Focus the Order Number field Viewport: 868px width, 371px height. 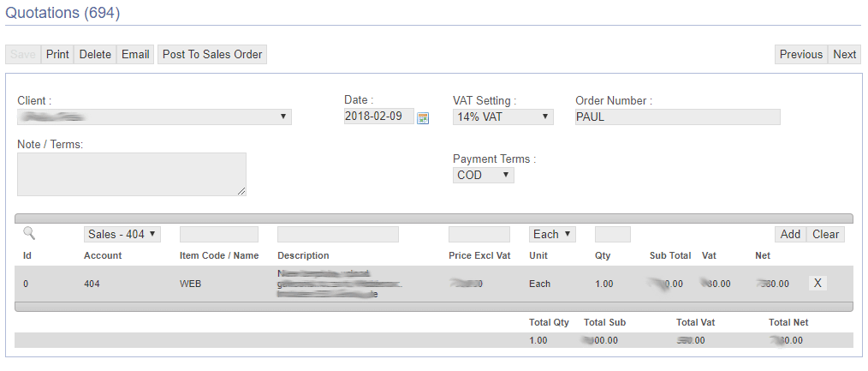point(677,117)
